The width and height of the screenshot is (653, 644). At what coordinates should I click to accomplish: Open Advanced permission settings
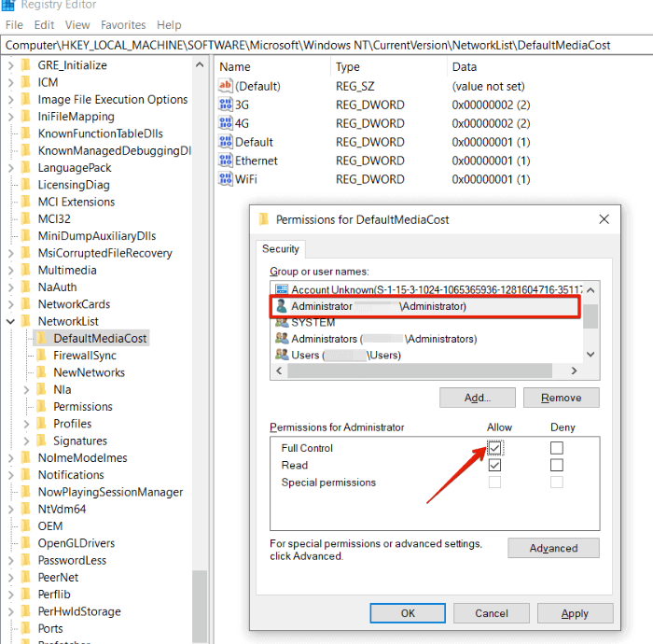(x=553, y=548)
